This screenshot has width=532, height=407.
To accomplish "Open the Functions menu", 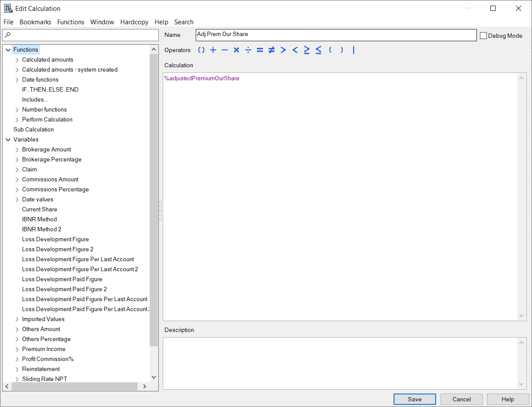I will point(71,22).
